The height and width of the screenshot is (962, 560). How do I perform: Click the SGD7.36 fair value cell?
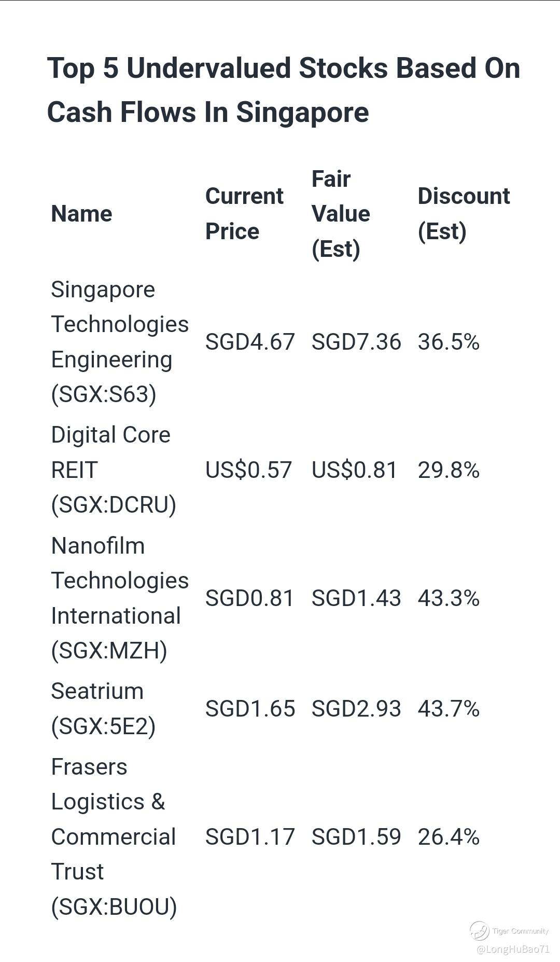tap(356, 342)
